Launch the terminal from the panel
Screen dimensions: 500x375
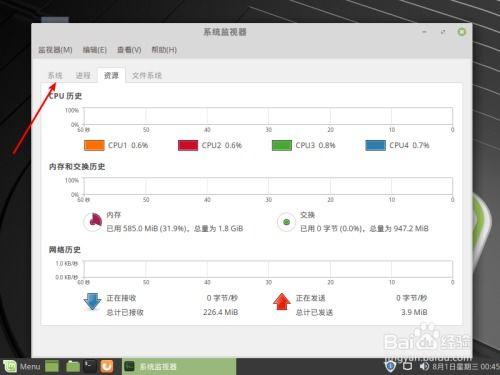tap(89, 366)
